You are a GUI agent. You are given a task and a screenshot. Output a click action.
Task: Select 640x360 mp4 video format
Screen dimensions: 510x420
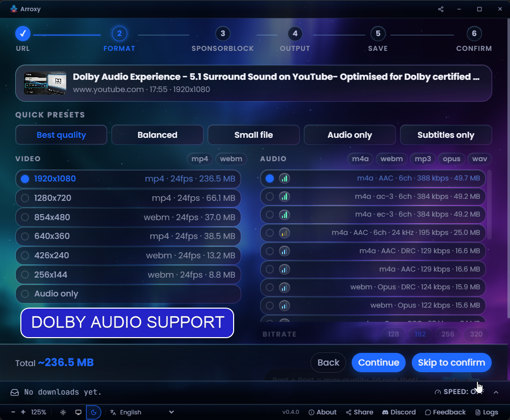click(x=128, y=236)
